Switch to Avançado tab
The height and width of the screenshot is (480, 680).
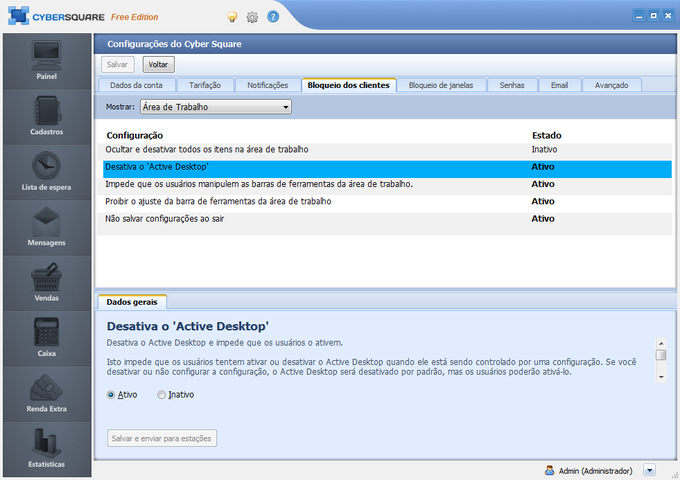611,85
